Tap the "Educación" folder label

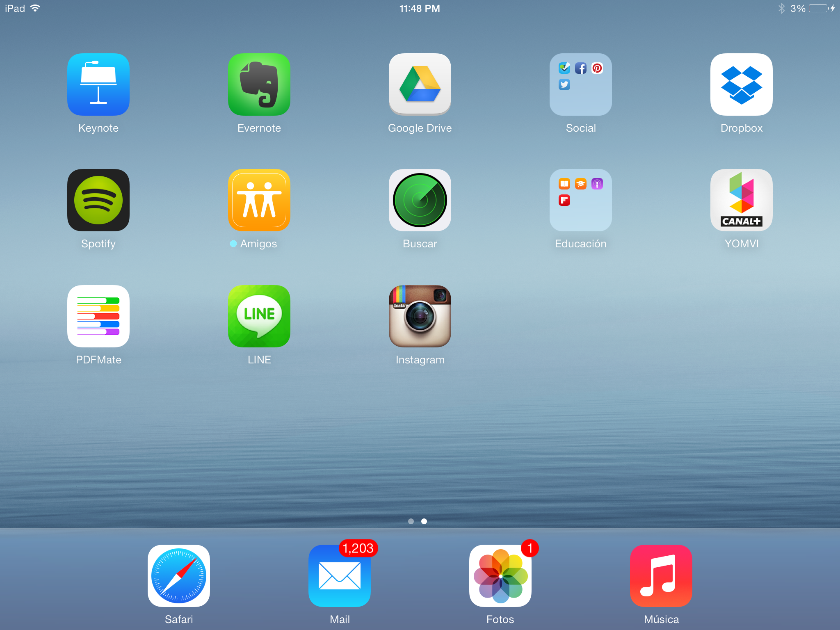click(581, 244)
